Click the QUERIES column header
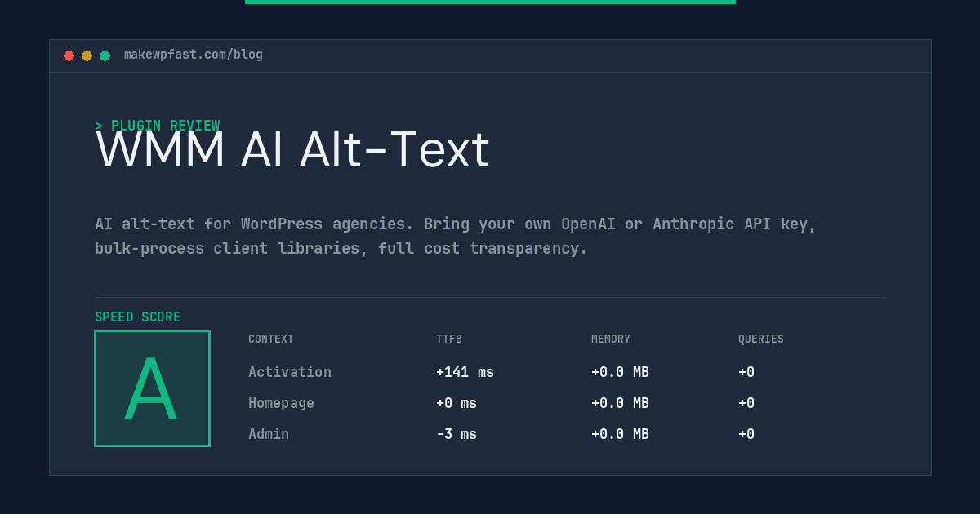 pos(761,339)
